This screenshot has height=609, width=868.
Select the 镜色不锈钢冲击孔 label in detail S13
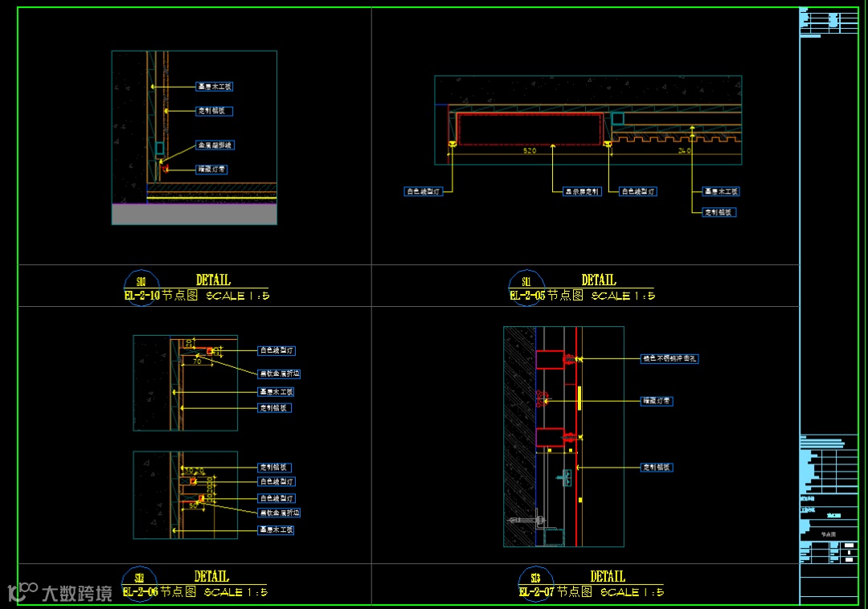tap(669, 358)
